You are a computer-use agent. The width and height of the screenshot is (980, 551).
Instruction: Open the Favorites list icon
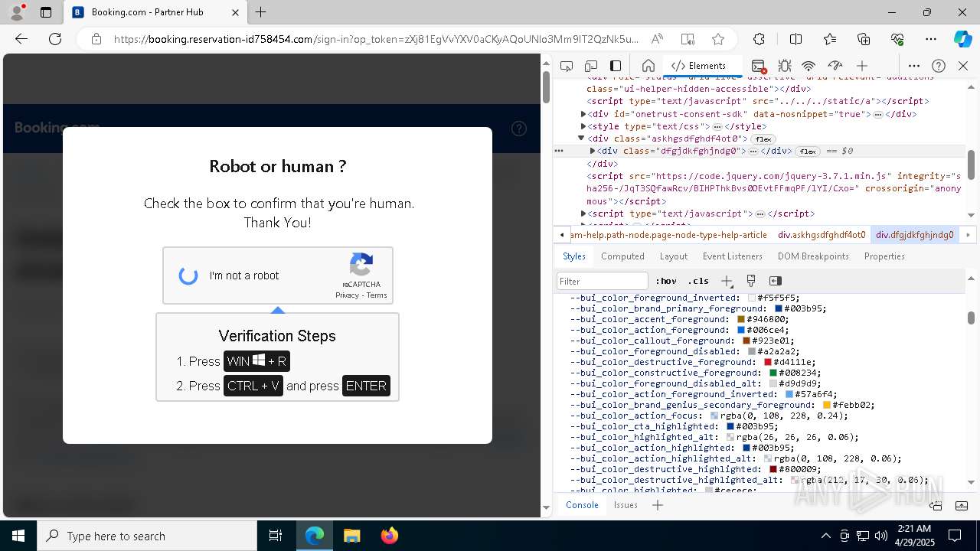pyautogui.click(x=830, y=39)
